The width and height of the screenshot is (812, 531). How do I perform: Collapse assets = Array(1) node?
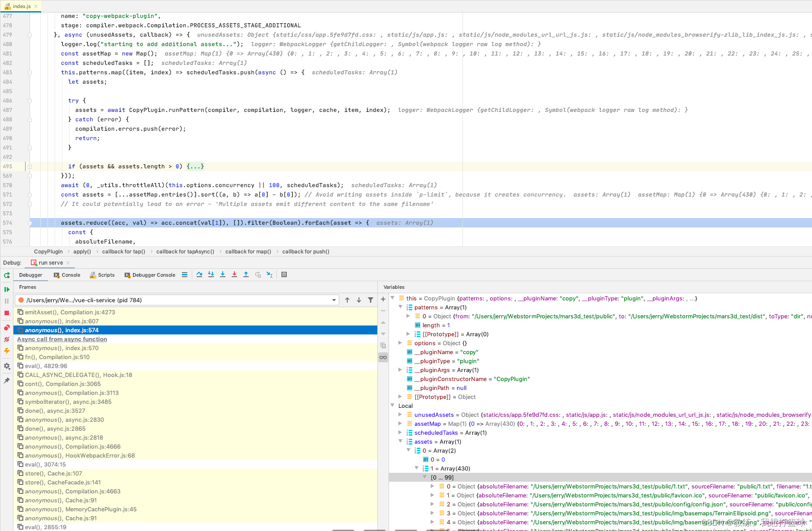tap(401, 441)
